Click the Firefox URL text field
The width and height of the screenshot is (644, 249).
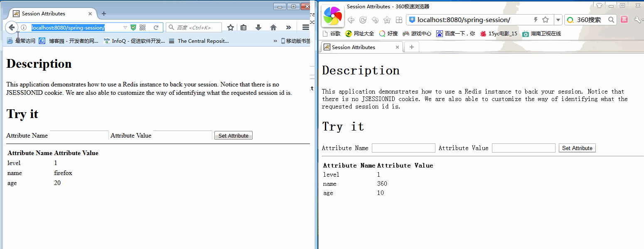click(69, 27)
